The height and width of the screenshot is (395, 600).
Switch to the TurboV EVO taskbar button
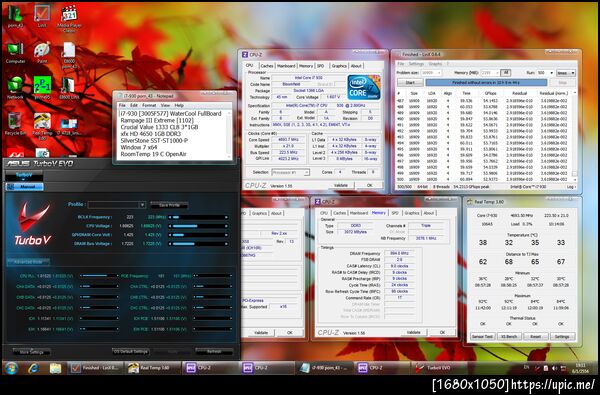point(438,368)
